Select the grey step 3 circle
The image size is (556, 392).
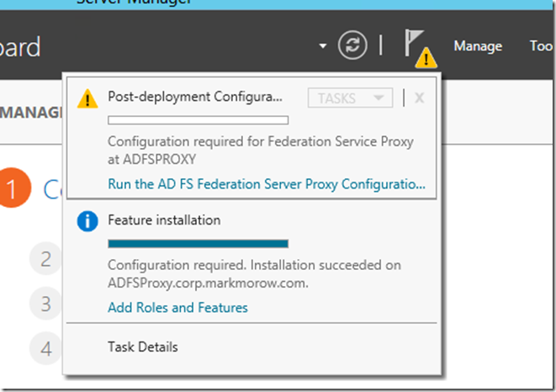[x=47, y=303]
